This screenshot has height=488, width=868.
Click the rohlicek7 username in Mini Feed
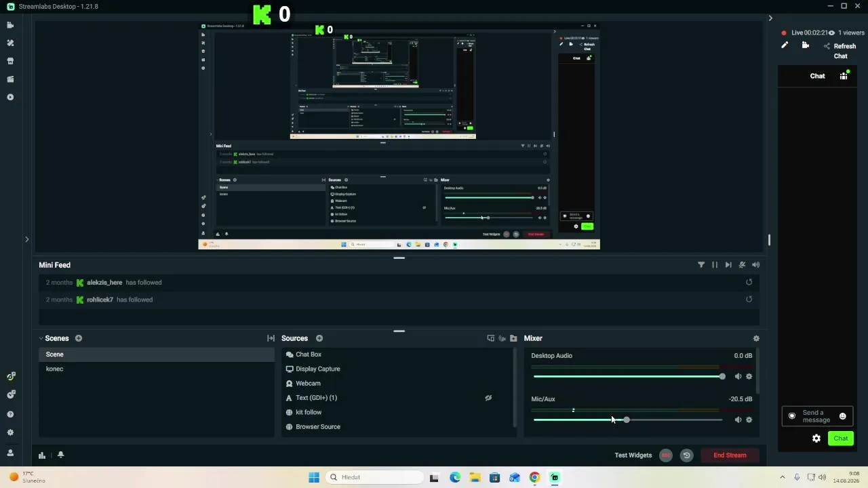click(x=100, y=300)
